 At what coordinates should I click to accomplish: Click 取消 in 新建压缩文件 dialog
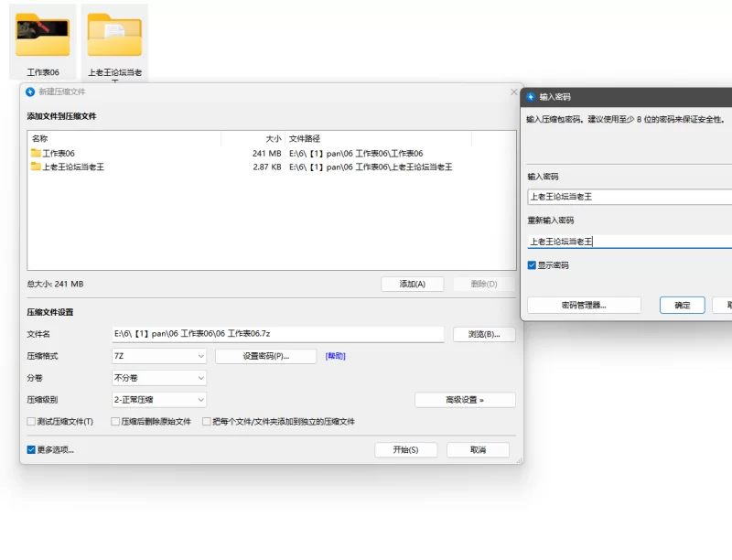tap(478, 450)
